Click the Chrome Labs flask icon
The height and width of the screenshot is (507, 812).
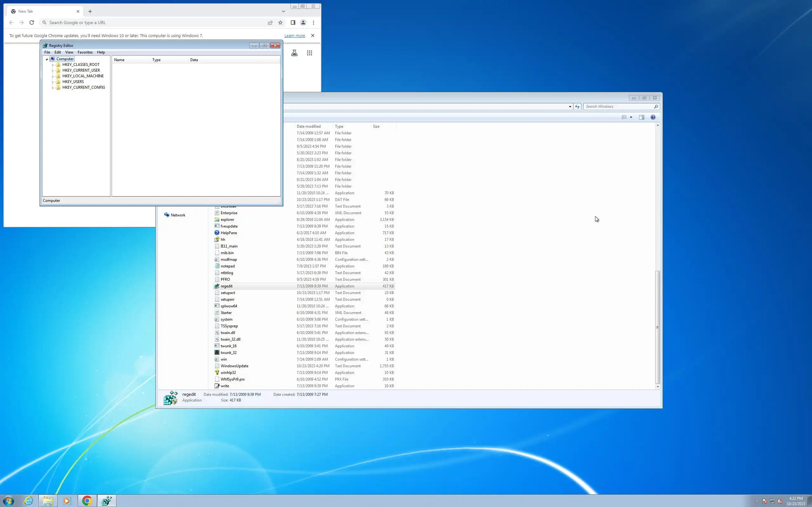pyautogui.click(x=294, y=53)
